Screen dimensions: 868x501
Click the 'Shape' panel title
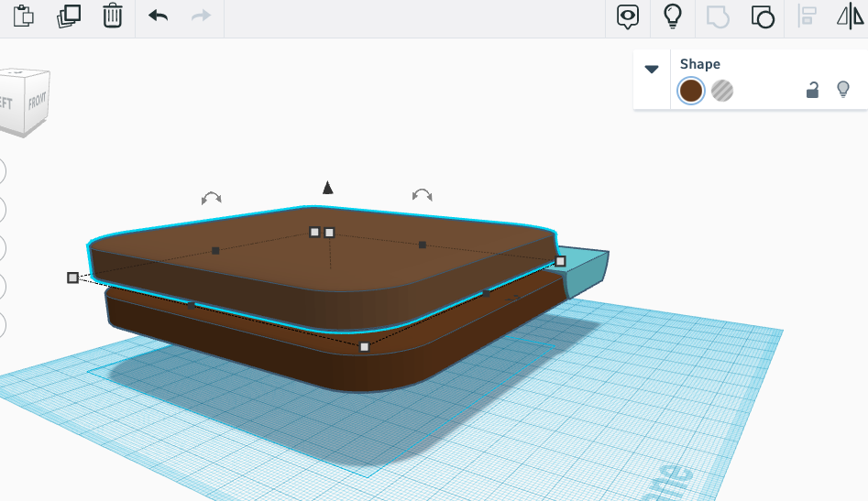coord(699,64)
